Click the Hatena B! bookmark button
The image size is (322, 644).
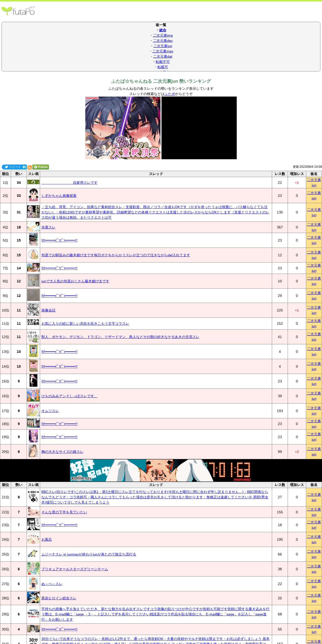point(24,167)
